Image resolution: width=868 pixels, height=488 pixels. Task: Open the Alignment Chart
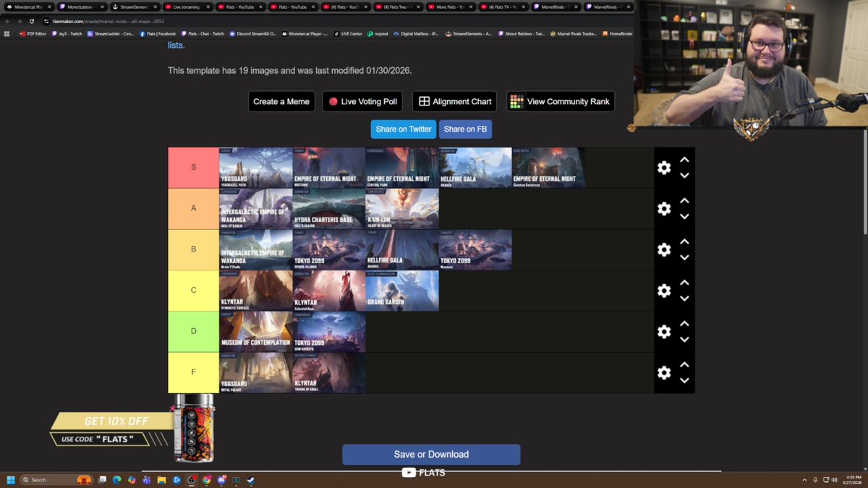point(454,101)
